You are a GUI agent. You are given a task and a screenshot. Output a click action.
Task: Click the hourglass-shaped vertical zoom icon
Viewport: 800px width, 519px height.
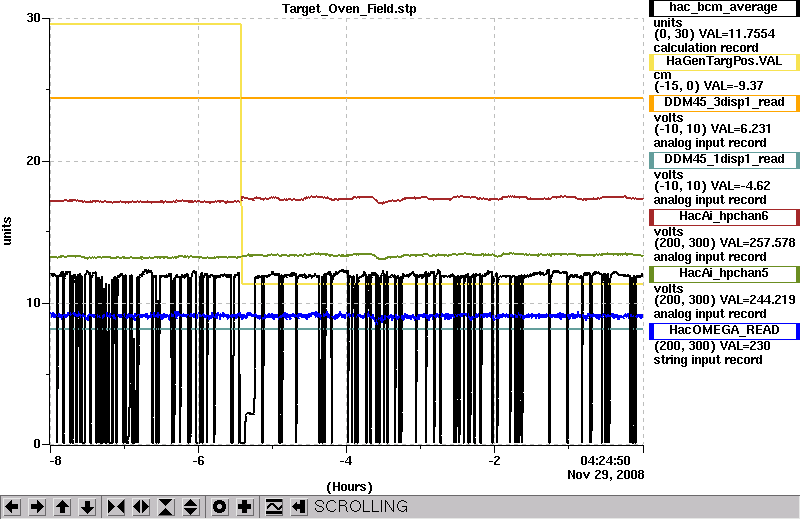point(166,507)
